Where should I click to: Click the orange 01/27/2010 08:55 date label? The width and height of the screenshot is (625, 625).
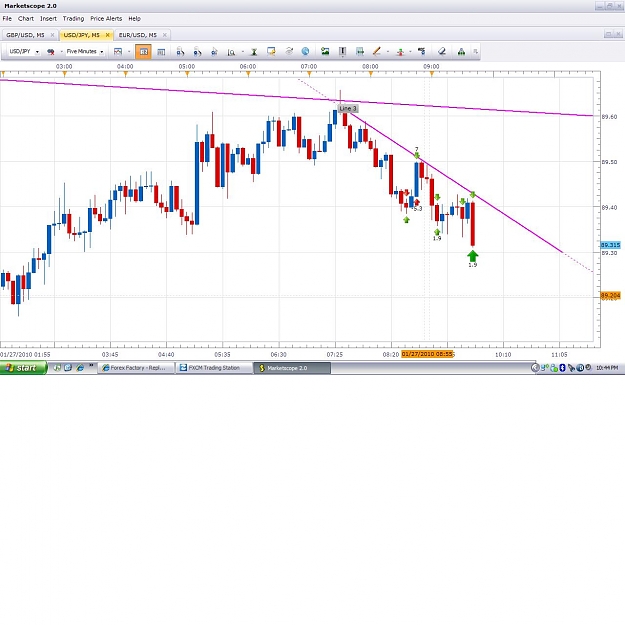tap(427, 354)
